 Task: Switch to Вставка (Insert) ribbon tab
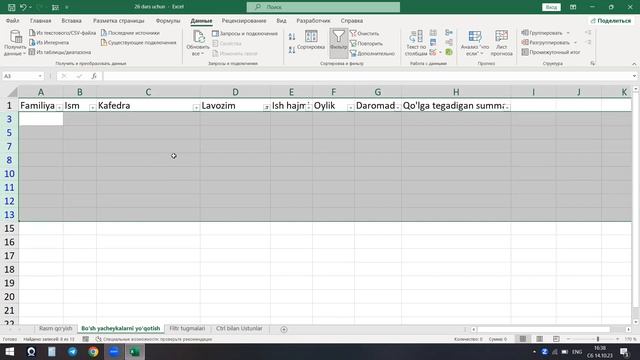pyautogui.click(x=71, y=20)
